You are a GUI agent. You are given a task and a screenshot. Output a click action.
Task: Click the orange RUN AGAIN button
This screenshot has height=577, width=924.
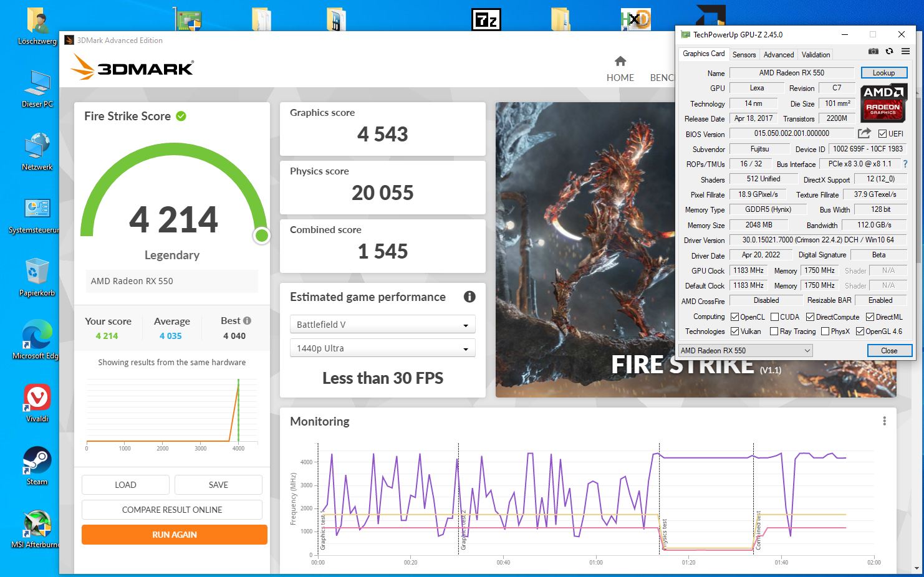click(175, 535)
